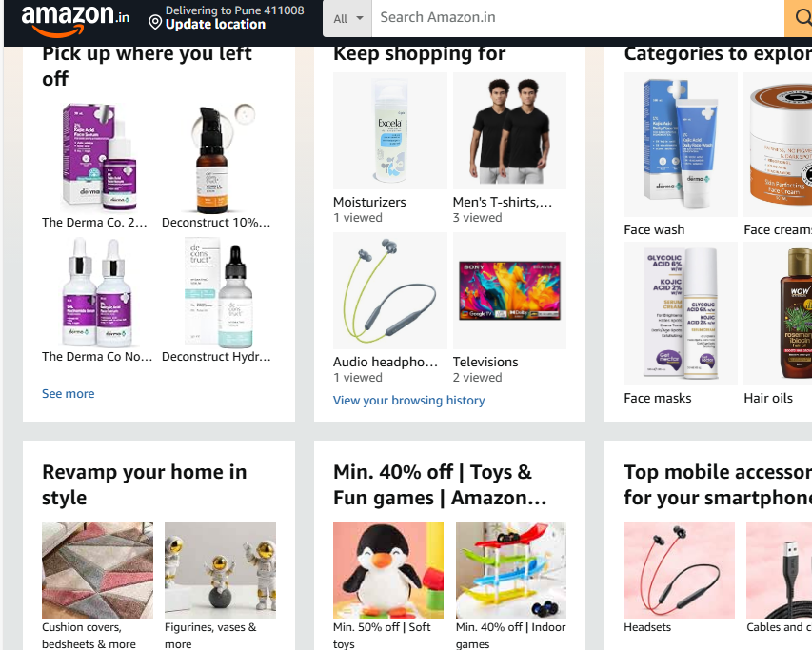
Task: Click the location pin icon
Action: [155, 22]
